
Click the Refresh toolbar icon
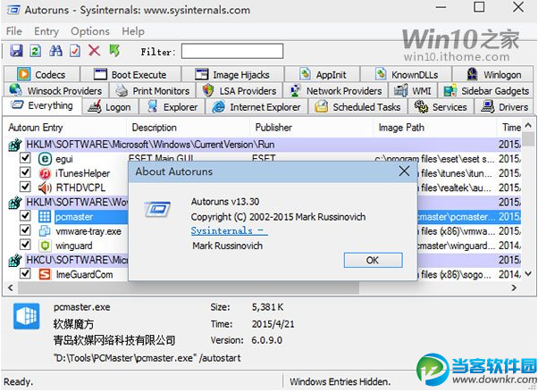click(36, 51)
